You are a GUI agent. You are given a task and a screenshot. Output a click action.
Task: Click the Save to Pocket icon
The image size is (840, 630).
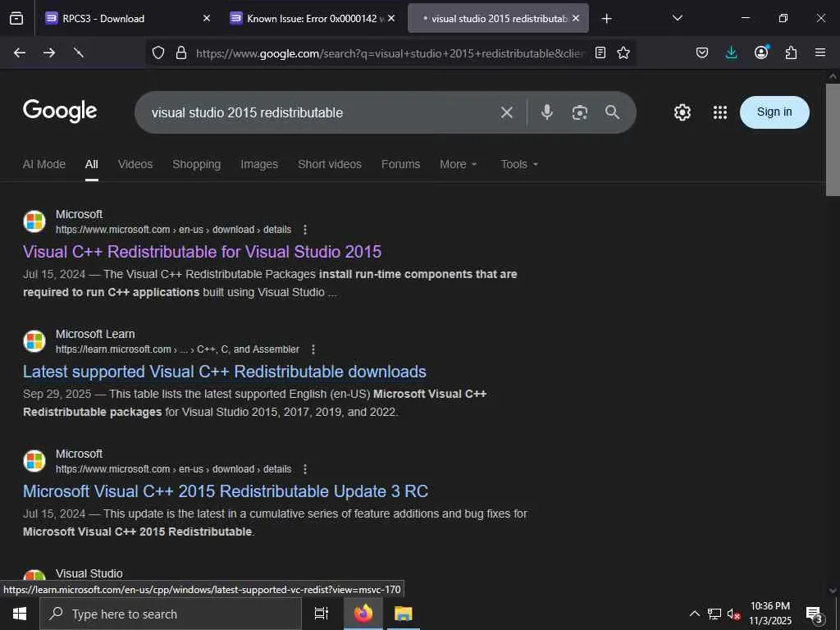coord(702,52)
